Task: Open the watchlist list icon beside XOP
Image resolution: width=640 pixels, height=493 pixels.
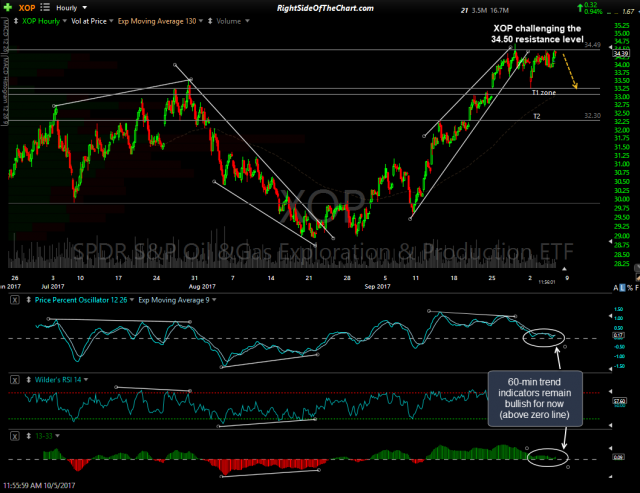Action: [x=45, y=7]
